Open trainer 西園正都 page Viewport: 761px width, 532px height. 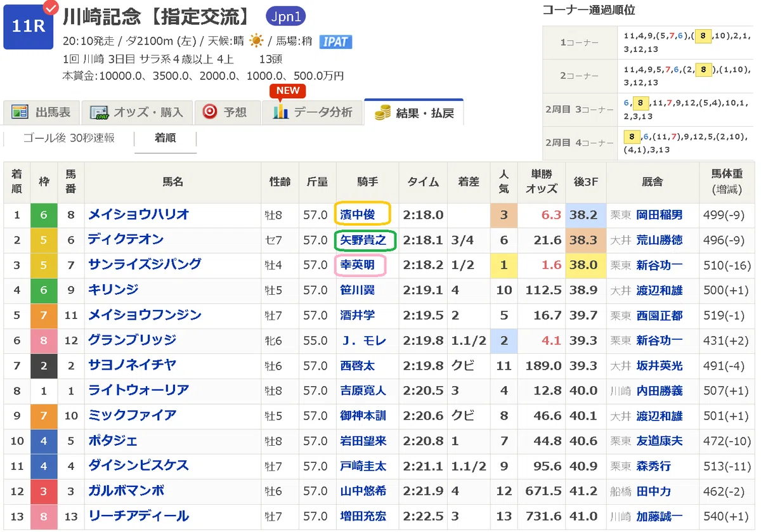(x=660, y=316)
